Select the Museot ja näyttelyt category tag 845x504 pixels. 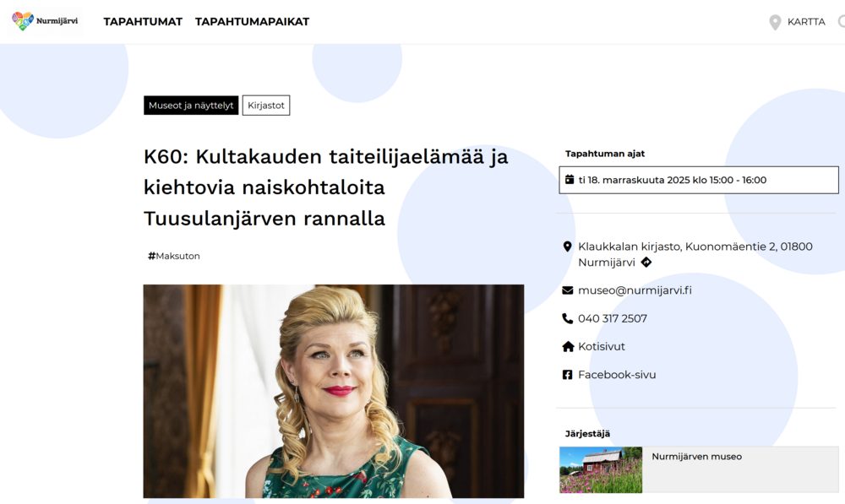pos(191,106)
